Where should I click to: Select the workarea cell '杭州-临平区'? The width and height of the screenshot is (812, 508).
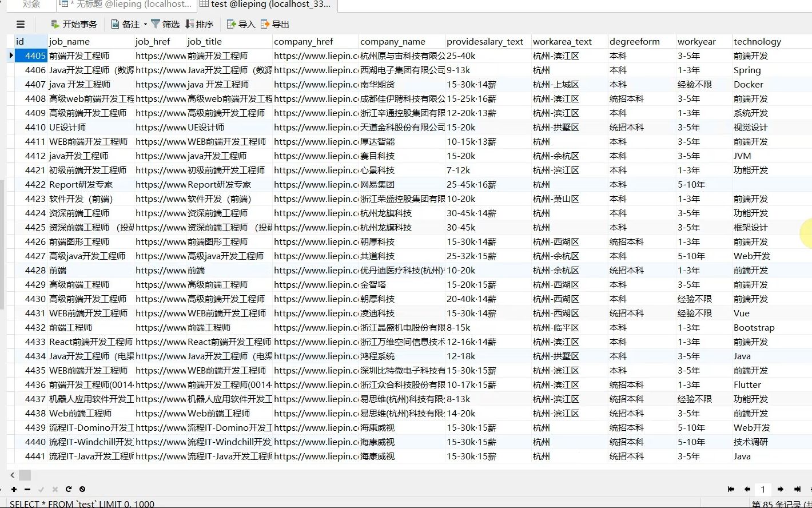coord(570,327)
